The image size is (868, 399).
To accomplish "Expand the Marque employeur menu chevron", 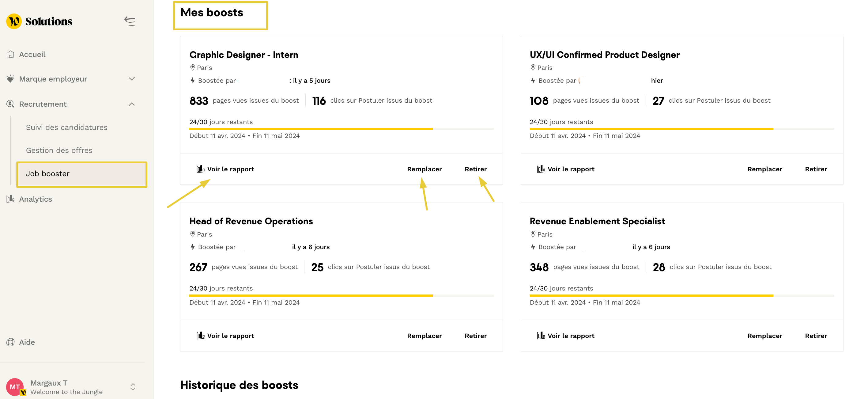I will 132,79.
